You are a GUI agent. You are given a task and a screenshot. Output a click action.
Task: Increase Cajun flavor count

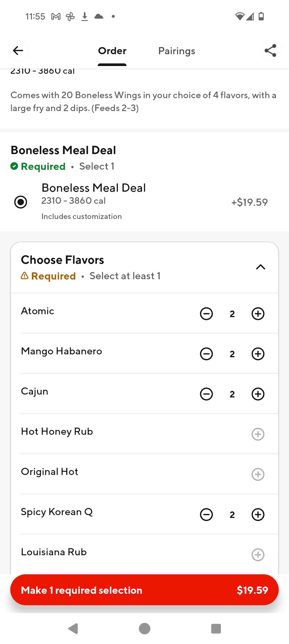pyautogui.click(x=258, y=394)
